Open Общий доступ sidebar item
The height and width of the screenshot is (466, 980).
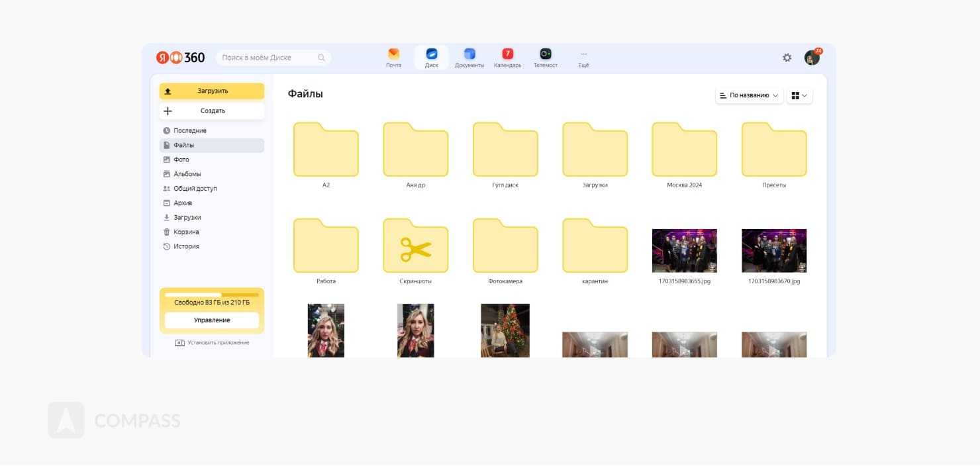195,189
